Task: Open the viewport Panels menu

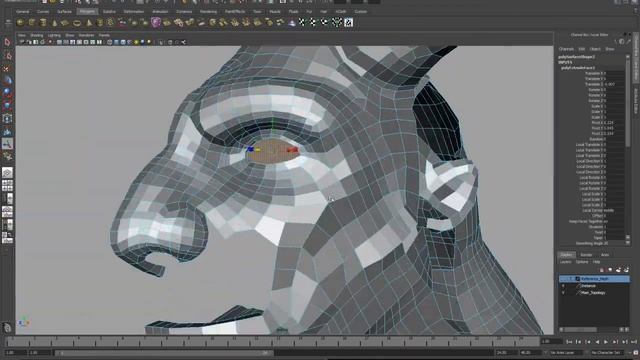Action: click(104, 36)
